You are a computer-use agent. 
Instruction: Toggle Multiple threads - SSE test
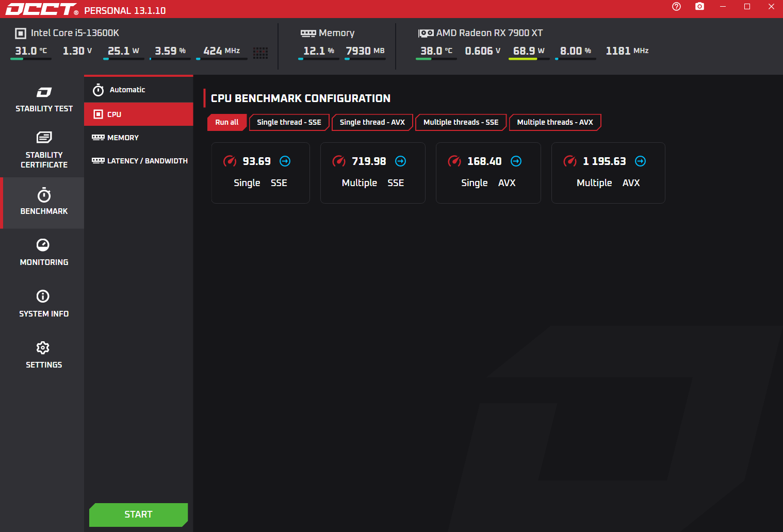(x=461, y=122)
